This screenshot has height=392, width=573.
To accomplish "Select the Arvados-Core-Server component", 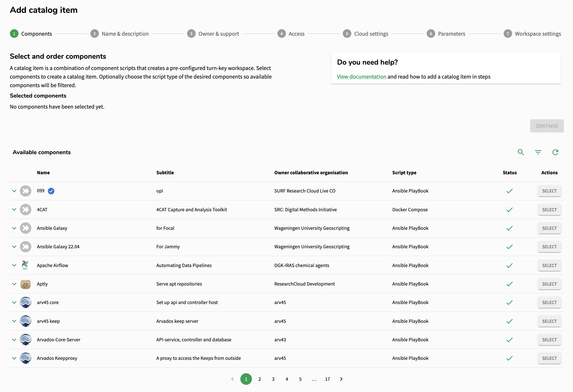I will (x=549, y=340).
